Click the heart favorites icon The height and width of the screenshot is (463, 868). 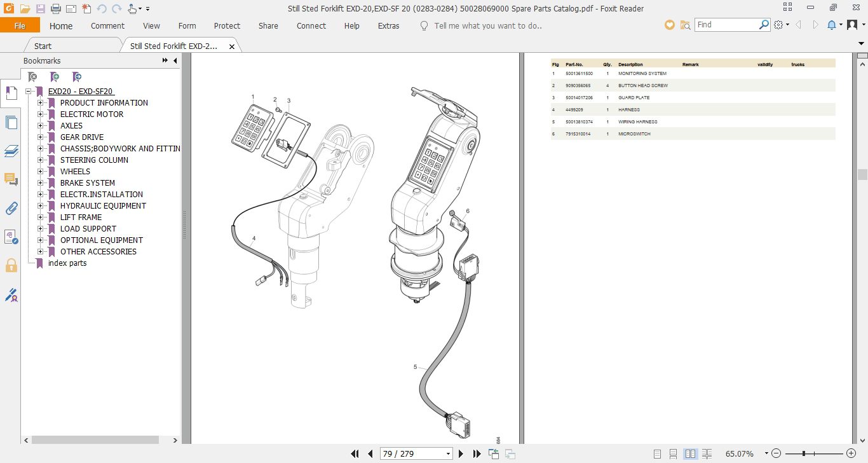click(669, 25)
